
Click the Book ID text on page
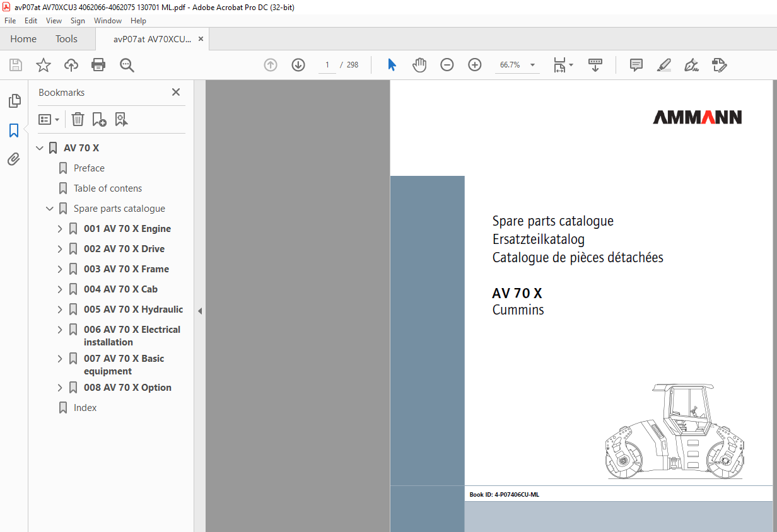pos(504,495)
